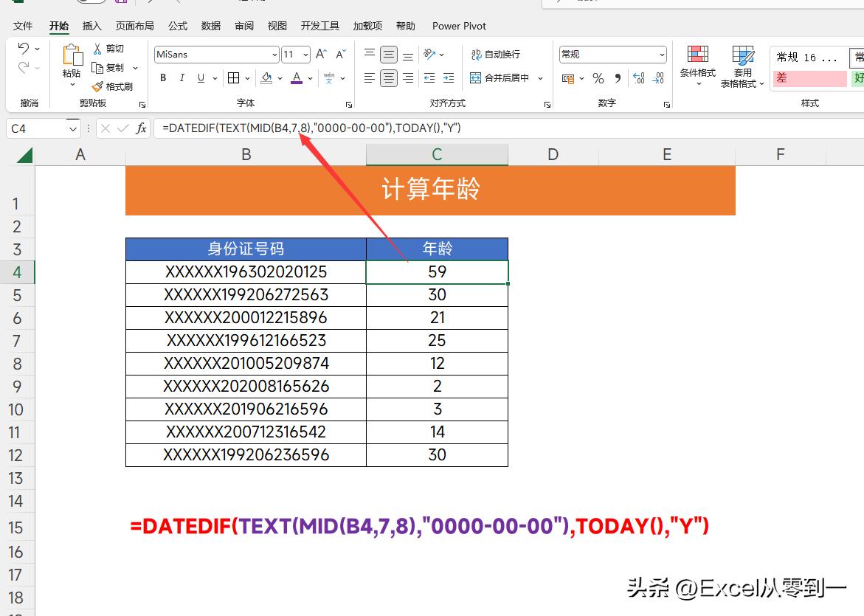Apply a table style via 套用表格格式
Viewport: 864px width, 616px height.
click(740, 66)
